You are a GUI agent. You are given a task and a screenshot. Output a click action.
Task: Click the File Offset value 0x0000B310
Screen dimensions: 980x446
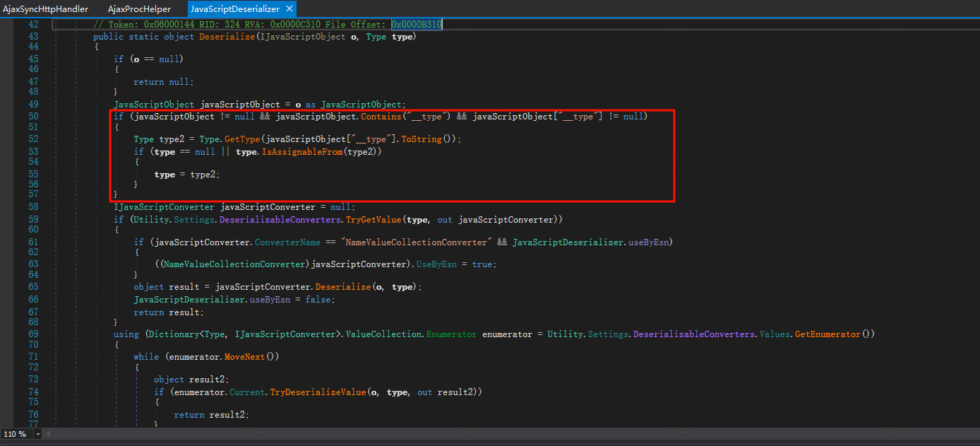point(417,25)
